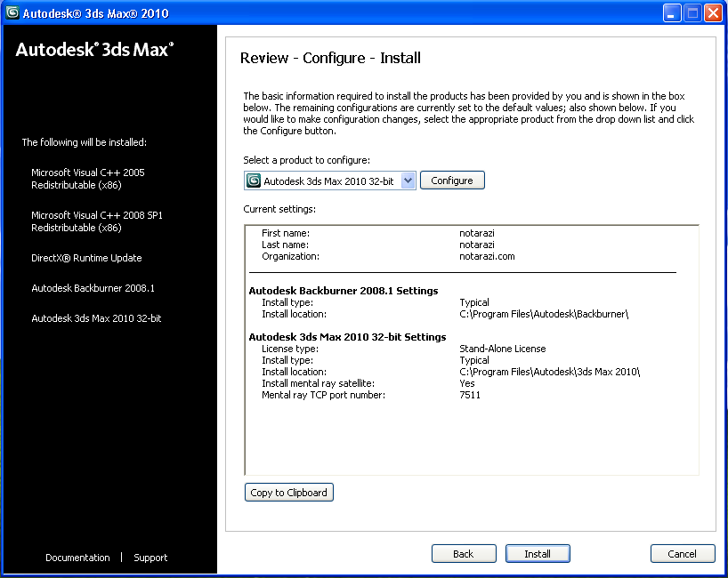Viewport: 728px width, 578px height.
Task: Click Autodesk Backburner 2008.1 in install list
Action: [93, 288]
